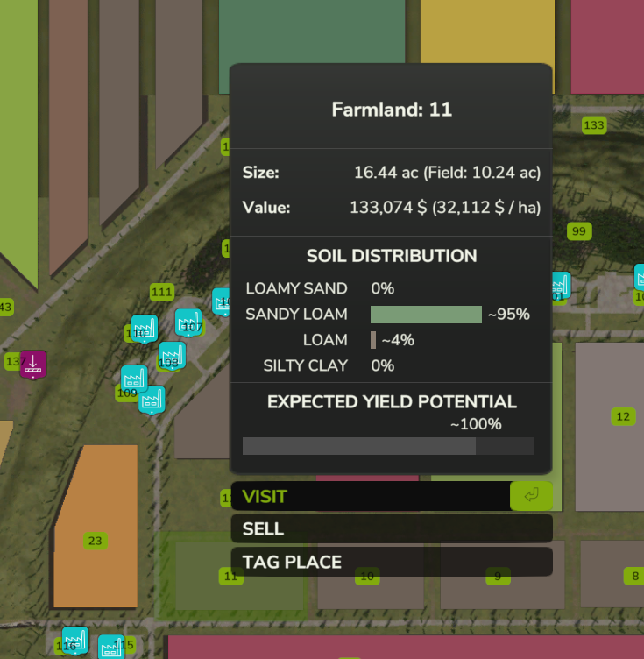The image size is (644, 659).
Task: Click field number marker 12
Action: point(623,416)
